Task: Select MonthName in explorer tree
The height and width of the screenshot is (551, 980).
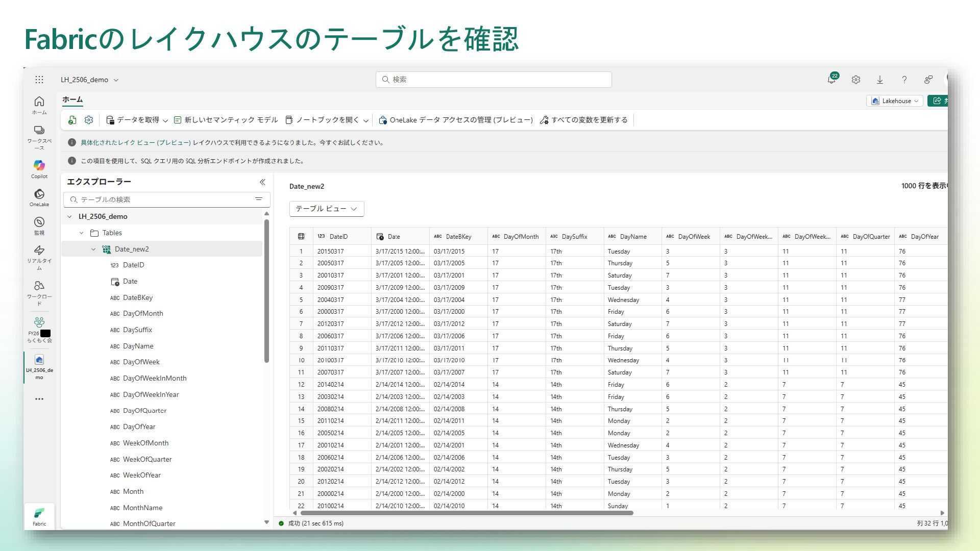Action: [x=142, y=508]
